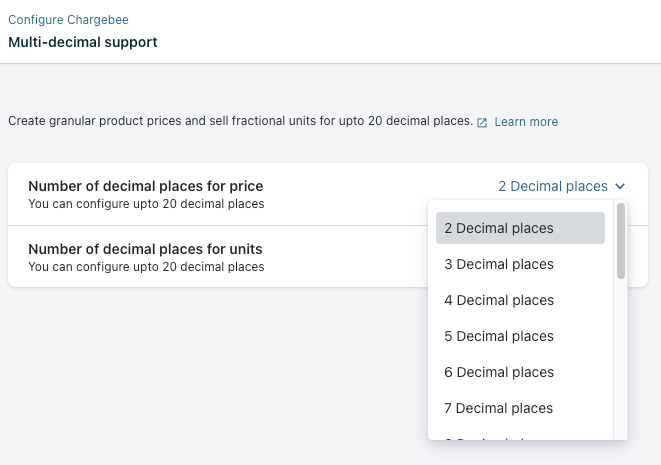661x465 pixels.
Task: Pick '4 Decimal places' option
Action: (499, 300)
